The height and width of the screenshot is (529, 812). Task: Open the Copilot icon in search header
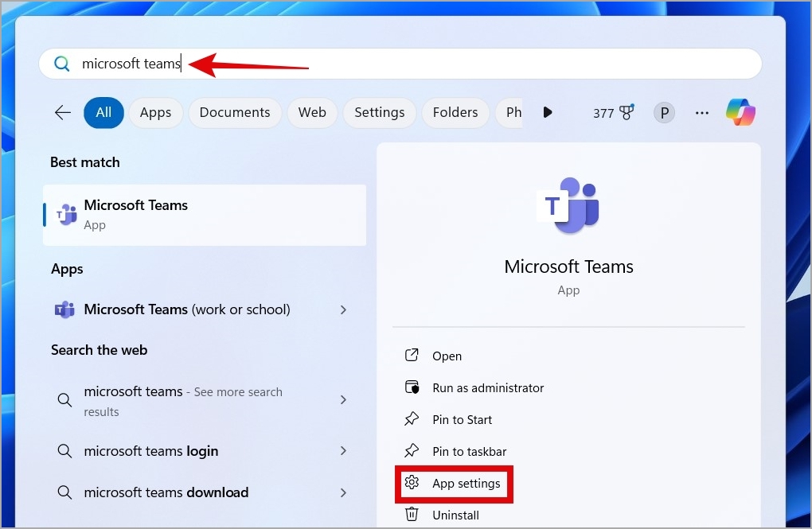740,112
